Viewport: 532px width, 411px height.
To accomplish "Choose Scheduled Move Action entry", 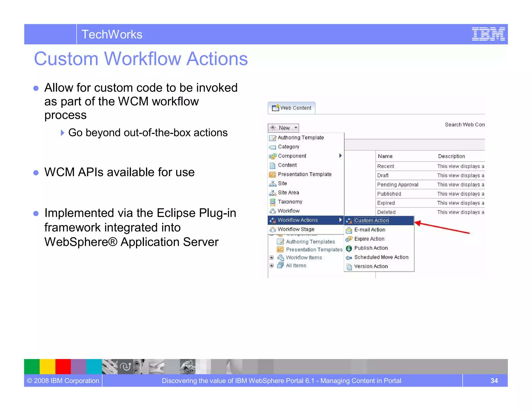I will [x=379, y=257].
